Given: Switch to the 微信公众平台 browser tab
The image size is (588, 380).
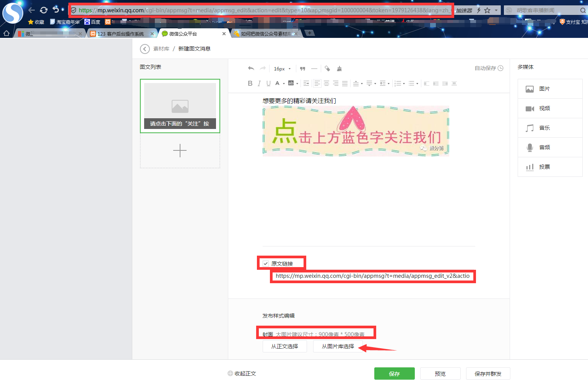Looking at the screenshot, I should 191,34.
